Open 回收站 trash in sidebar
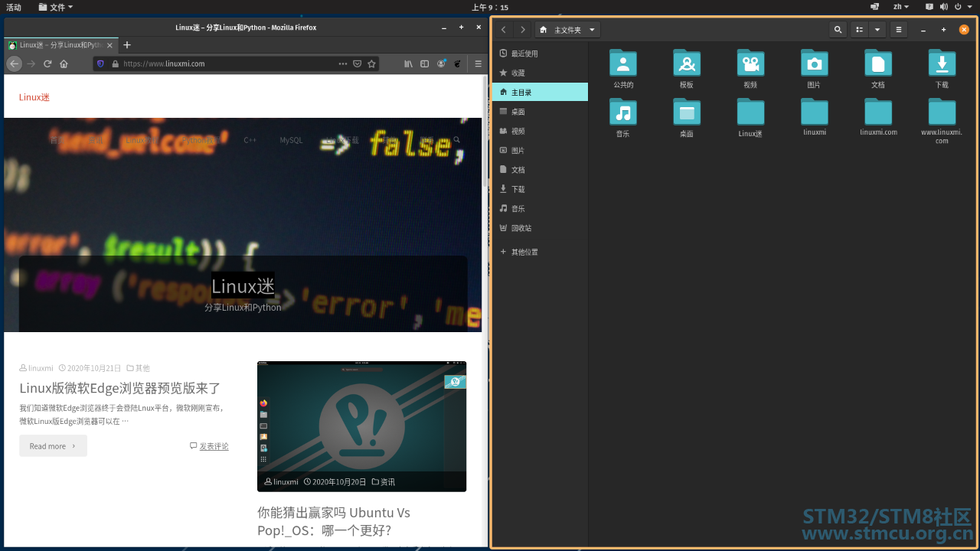 point(540,227)
